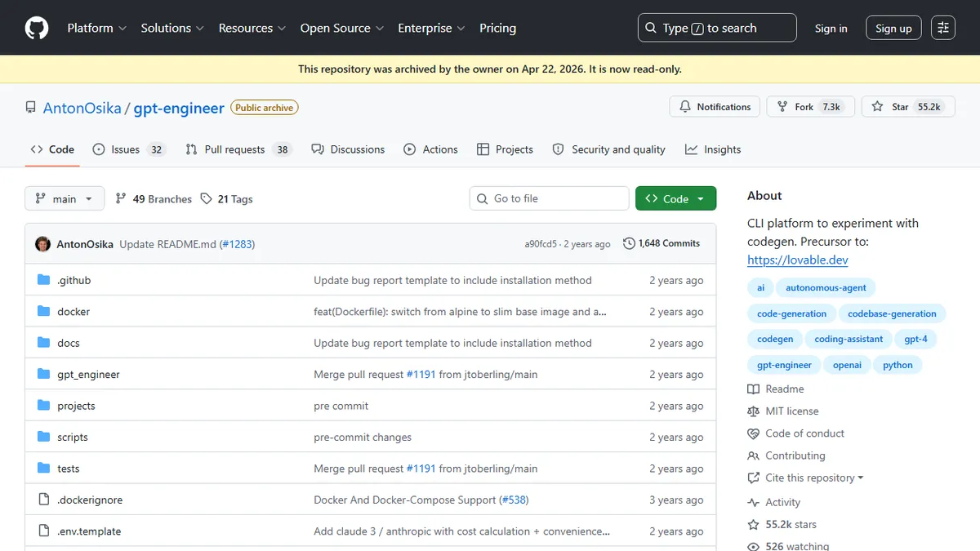The height and width of the screenshot is (551, 980).
Task: Switch to the Issues tab
Action: 129,149
